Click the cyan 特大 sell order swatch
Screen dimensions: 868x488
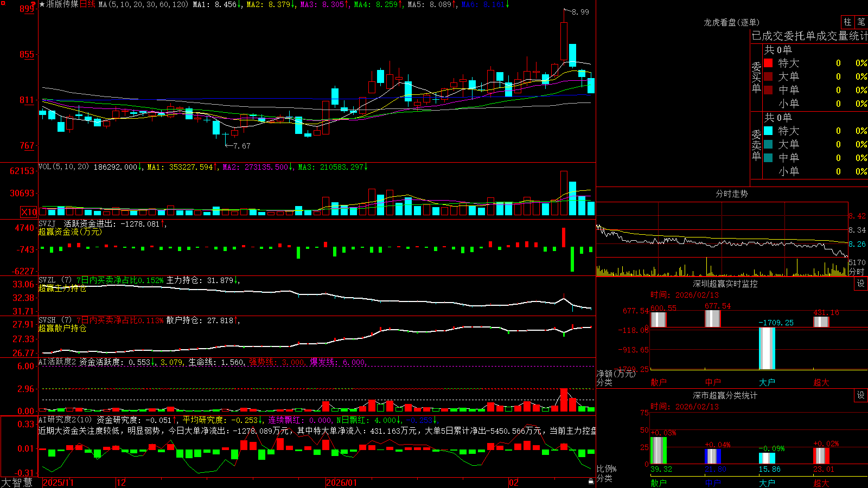click(x=768, y=131)
